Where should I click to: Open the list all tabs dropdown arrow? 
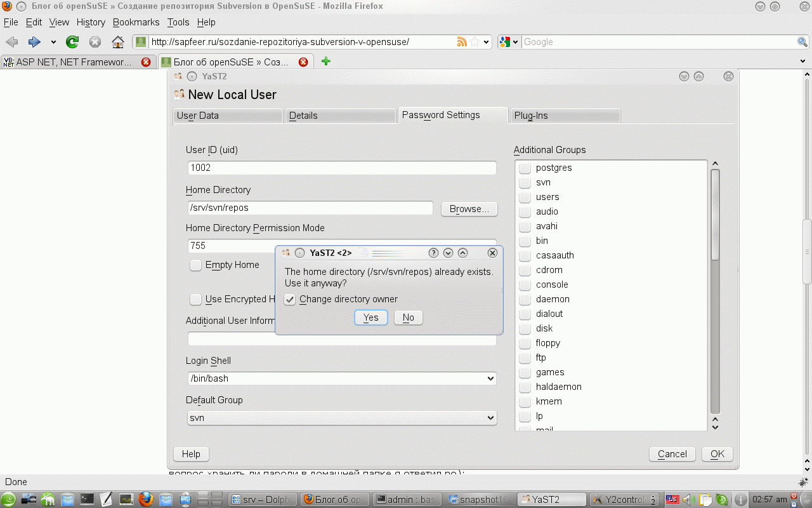coord(802,62)
